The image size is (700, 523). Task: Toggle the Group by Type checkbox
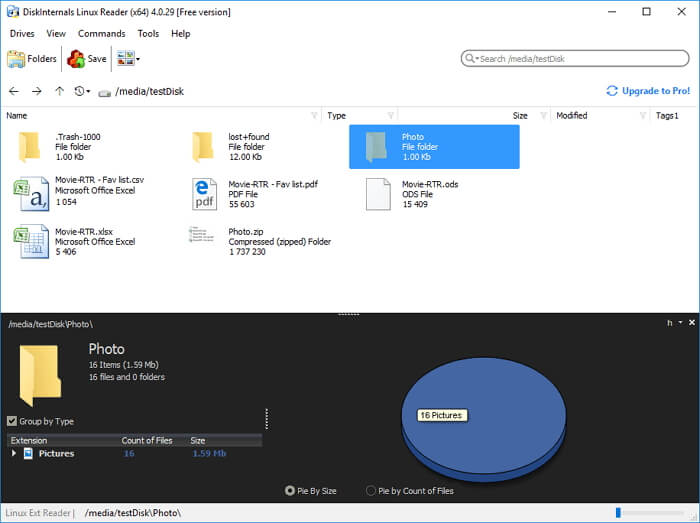12,421
